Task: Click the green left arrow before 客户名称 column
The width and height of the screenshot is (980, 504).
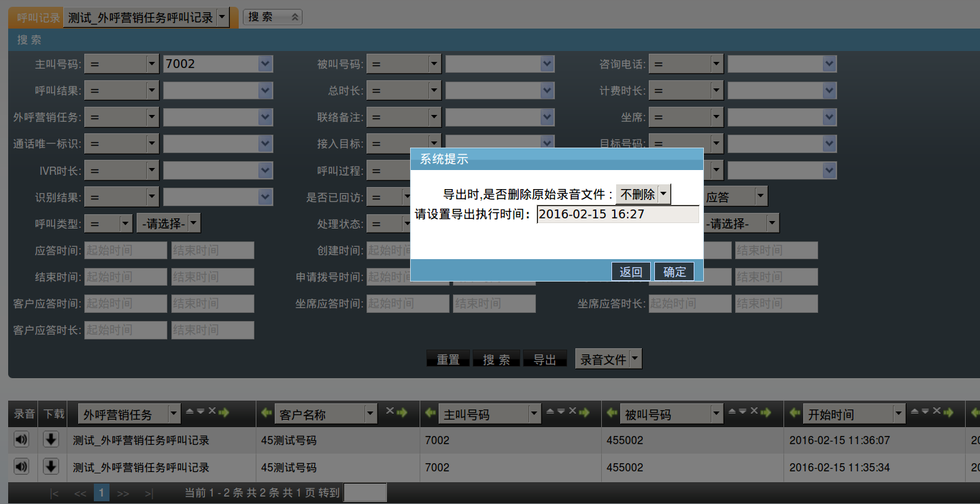Action: click(267, 414)
